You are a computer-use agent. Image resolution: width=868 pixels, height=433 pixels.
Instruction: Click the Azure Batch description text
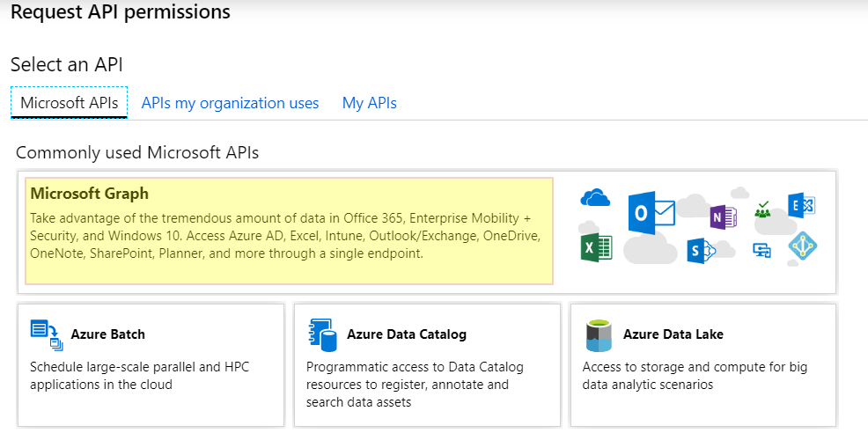[x=141, y=376]
